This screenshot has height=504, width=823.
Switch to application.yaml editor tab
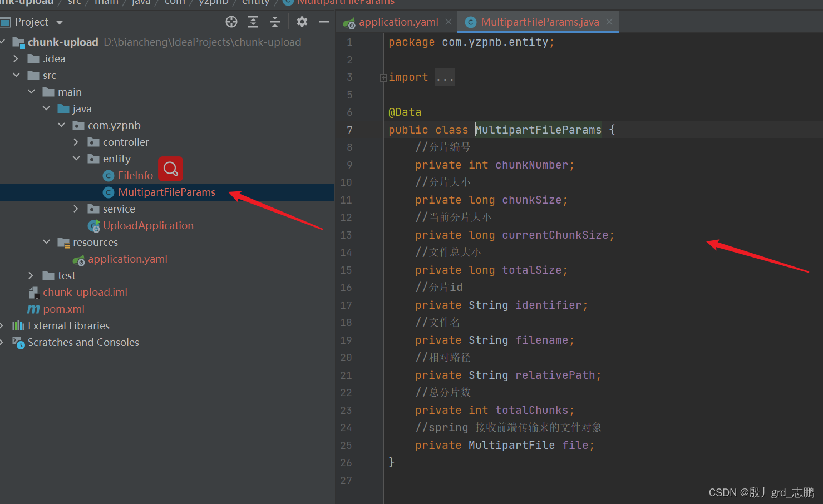[x=398, y=22]
